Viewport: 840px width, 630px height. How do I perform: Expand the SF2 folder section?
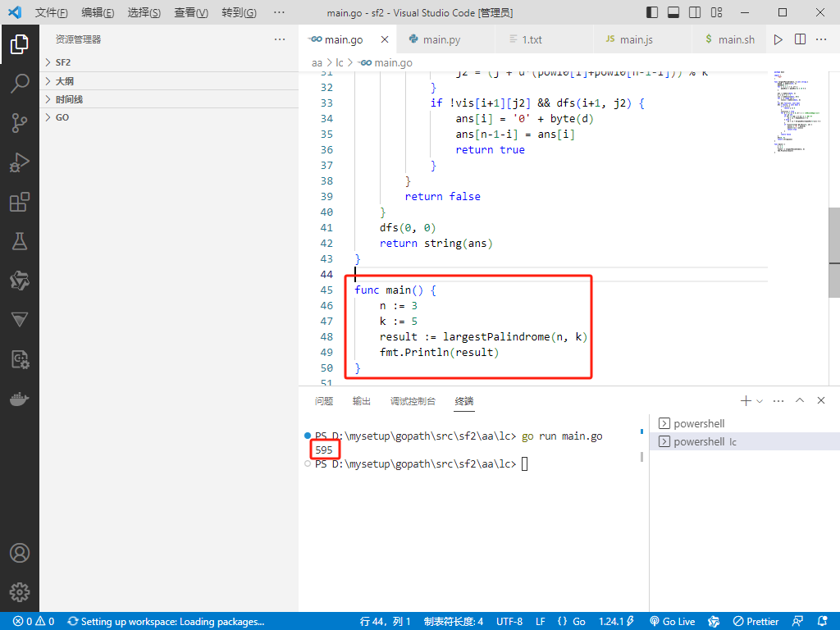click(169, 62)
